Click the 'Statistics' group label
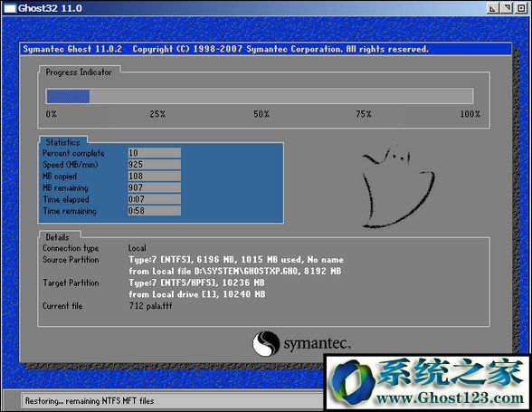 click(x=62, y=142)
